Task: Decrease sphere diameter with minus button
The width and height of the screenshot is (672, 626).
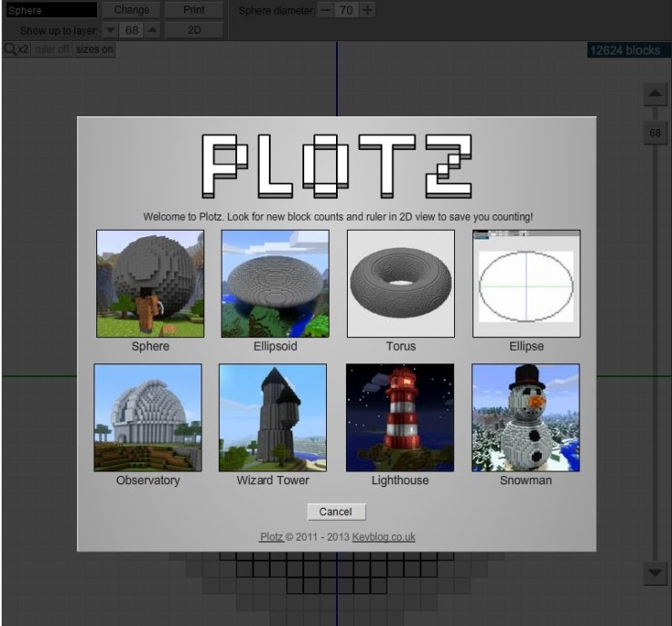Action: tap(326, 10)
